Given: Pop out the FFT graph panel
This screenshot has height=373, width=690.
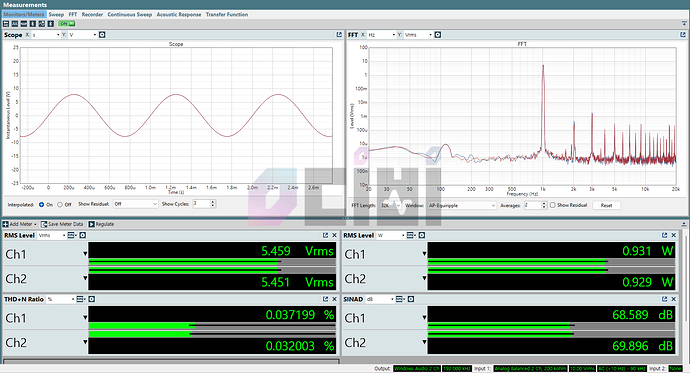Looking at the screenshot, I should coord(683,35).
